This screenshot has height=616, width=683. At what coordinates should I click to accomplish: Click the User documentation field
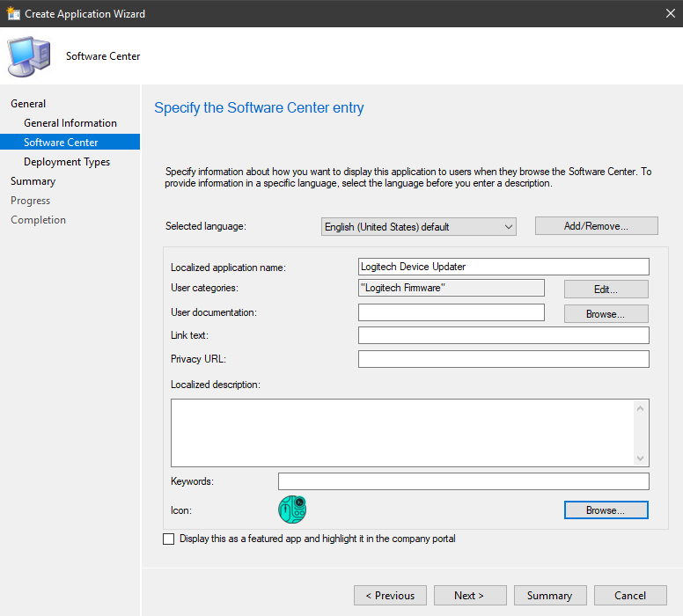coord(452,312)
